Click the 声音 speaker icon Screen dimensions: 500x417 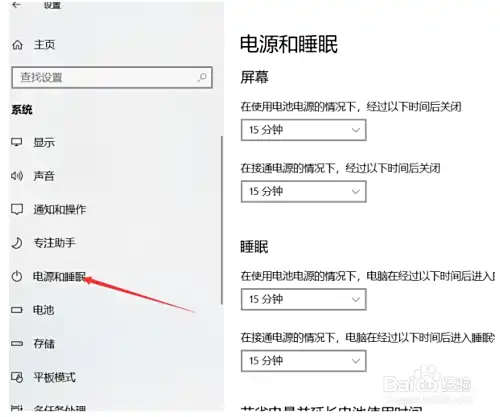[x=17, y=176]
